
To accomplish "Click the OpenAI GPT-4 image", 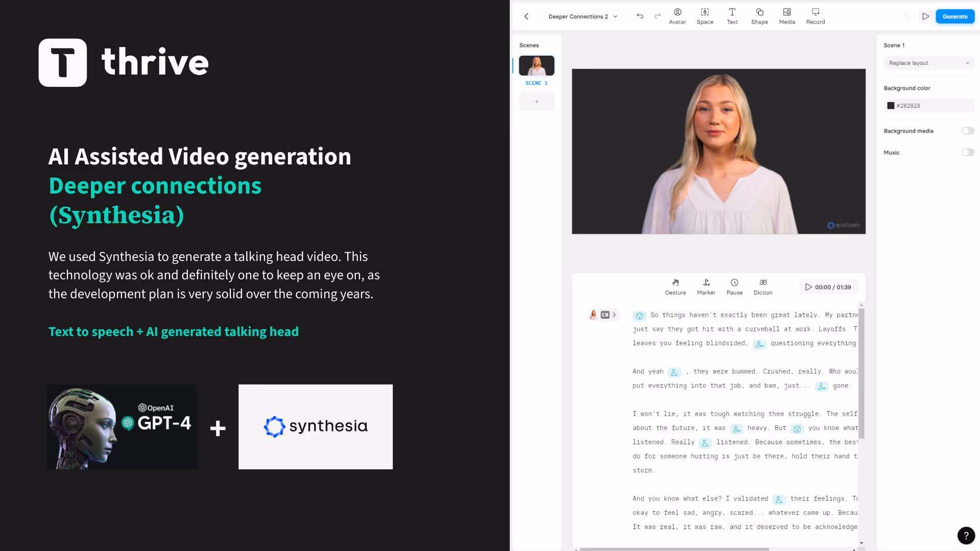I will 122,427.
